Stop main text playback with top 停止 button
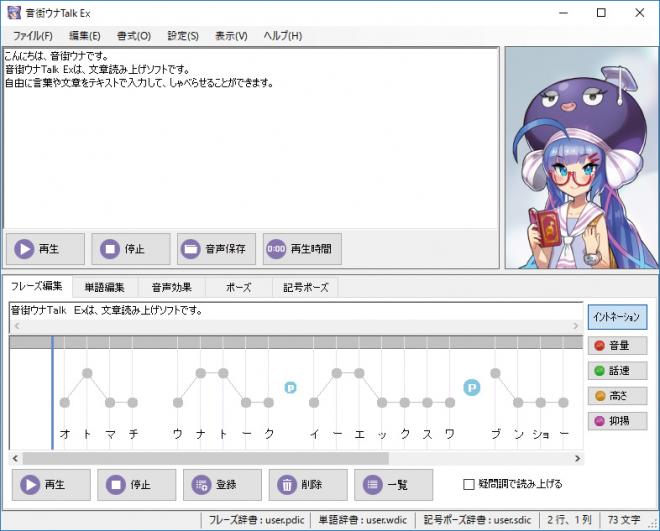 (131, 249)
